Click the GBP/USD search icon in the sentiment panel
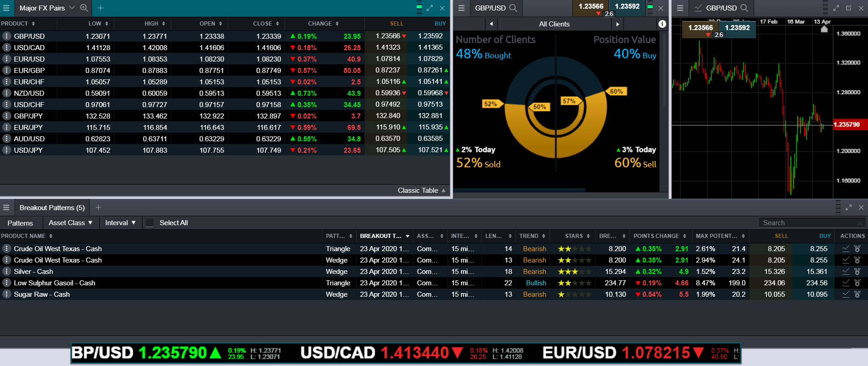The height and width of the screenshot is (366, 868). (x=513, y=8)
